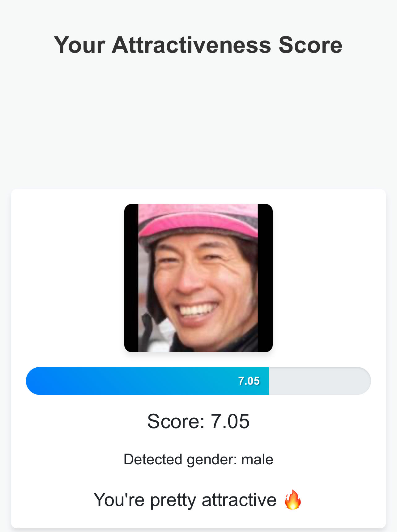Click the fire emoji icon
This screenshot has height=532, width=397.
tap(292, 500)
